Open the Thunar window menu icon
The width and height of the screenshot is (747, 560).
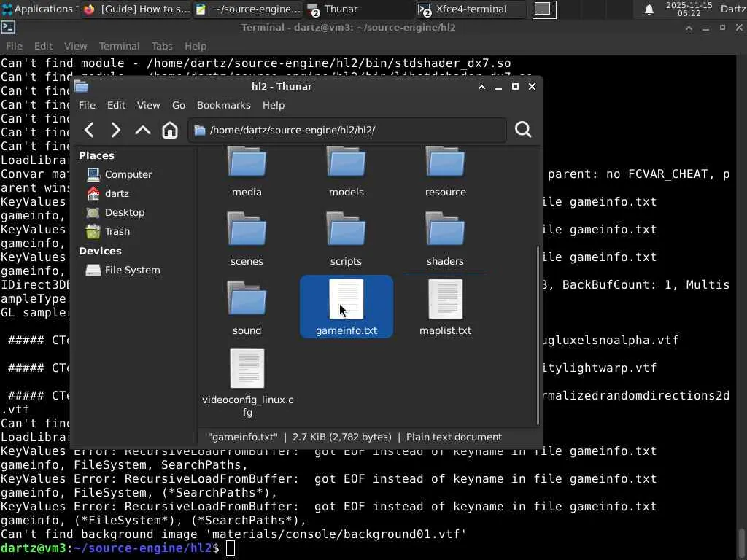[82, 86]
